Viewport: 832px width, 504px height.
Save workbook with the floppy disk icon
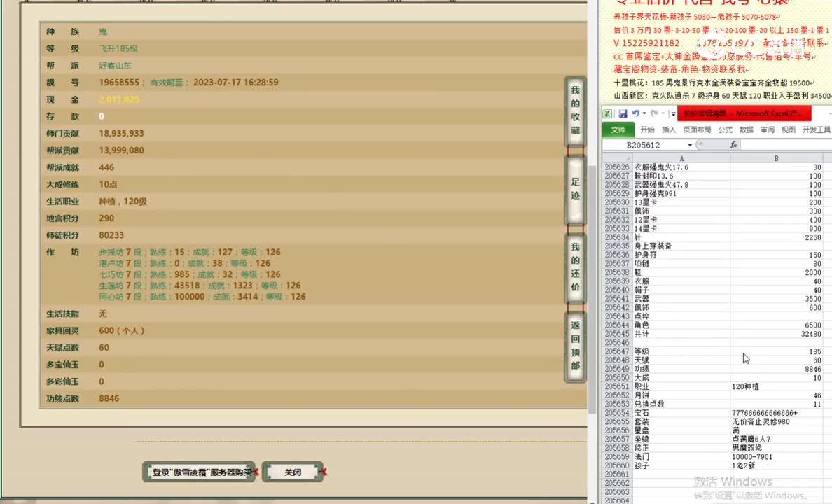623,113
